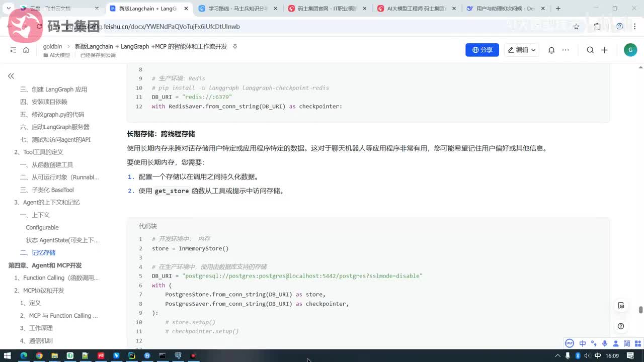Select highlighted 二、记忆存储 outline item

[38, 253]
